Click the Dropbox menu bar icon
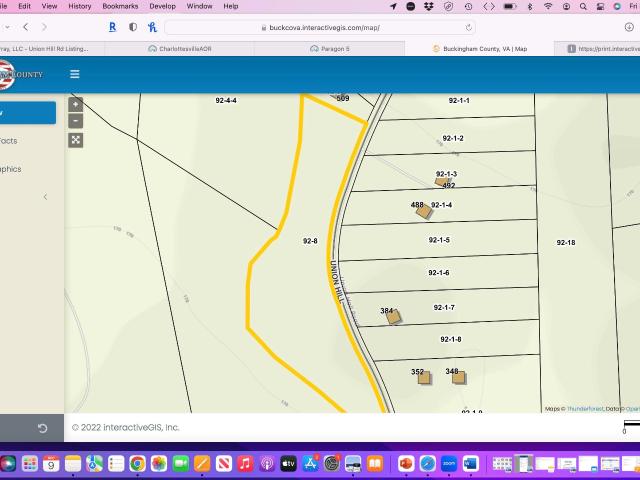This screenshot has height=480, width=640. click(x=429, y=6)
